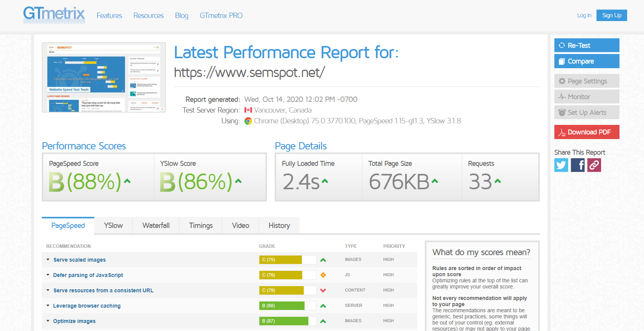Image resolution: width=644 pixels, height=331 pixels.
Task: Click the RECOMMENDATION column header
Action: [68, 246]
